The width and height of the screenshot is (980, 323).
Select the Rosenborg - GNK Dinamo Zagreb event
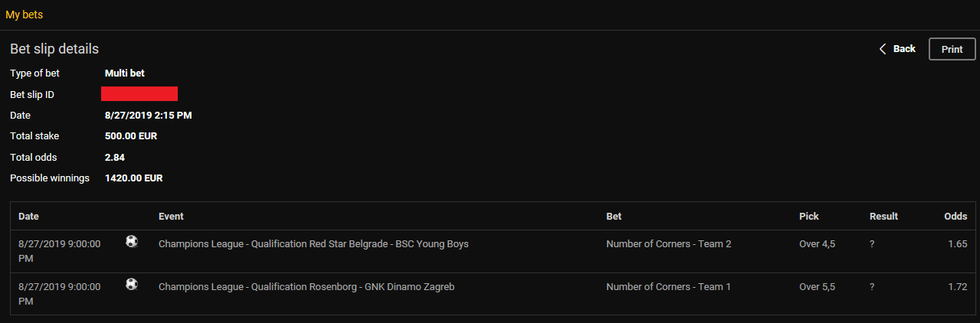[x=306, y=287]
